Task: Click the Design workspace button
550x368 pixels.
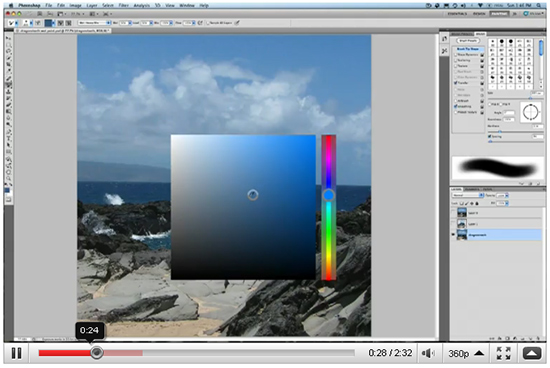Action: pyautogui.click(x=479, y=14)
